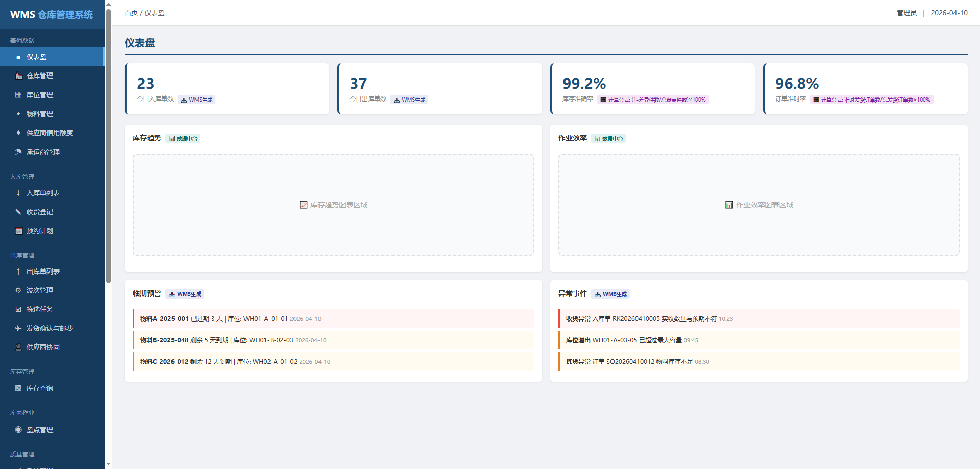Image resolution: width=980 pixels, height=469 pixels.
Task: Click the 管理员 user label
Action: pyautogui.click(x=906, y=13)
